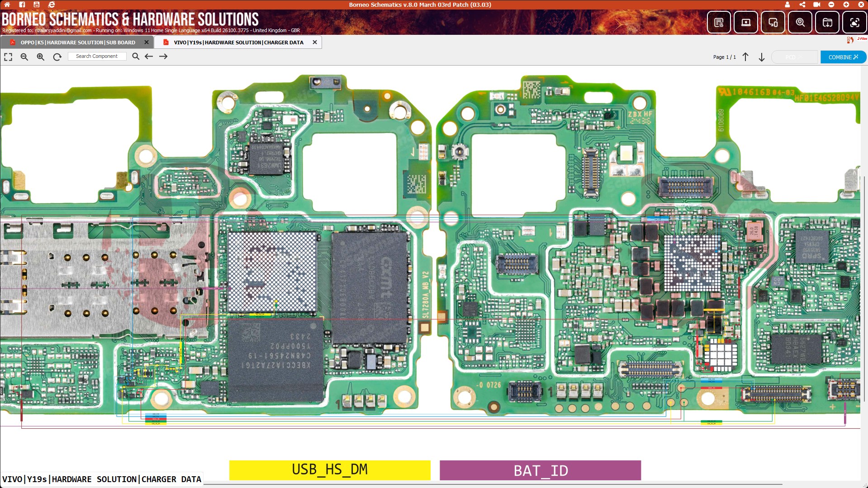This screenshot has width=868, height=488.
Task: Click the minus circle icon in title bar
Action: click(831, 5)
